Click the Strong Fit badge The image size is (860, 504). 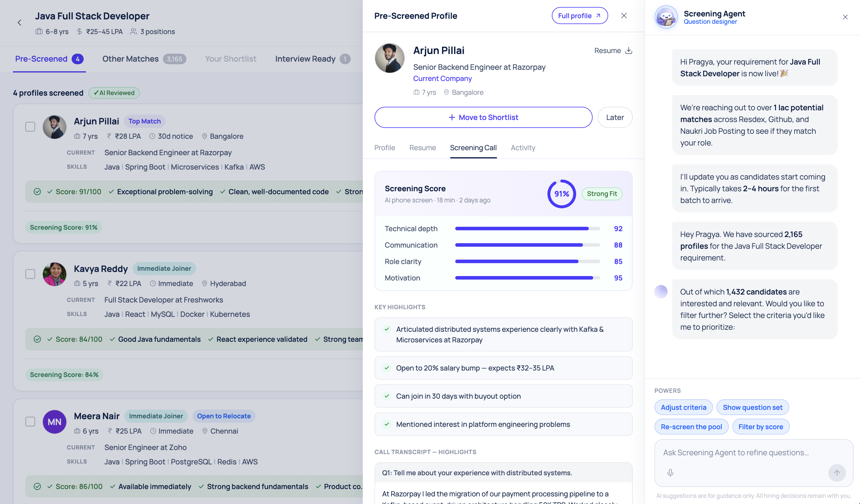pos(602,194)
